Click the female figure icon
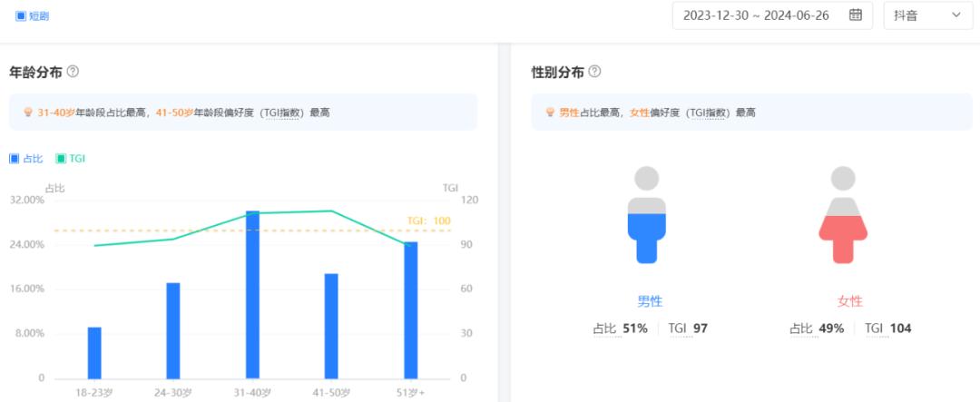The image size is (980, 402). pyautogui.click(x=843, y=214)
